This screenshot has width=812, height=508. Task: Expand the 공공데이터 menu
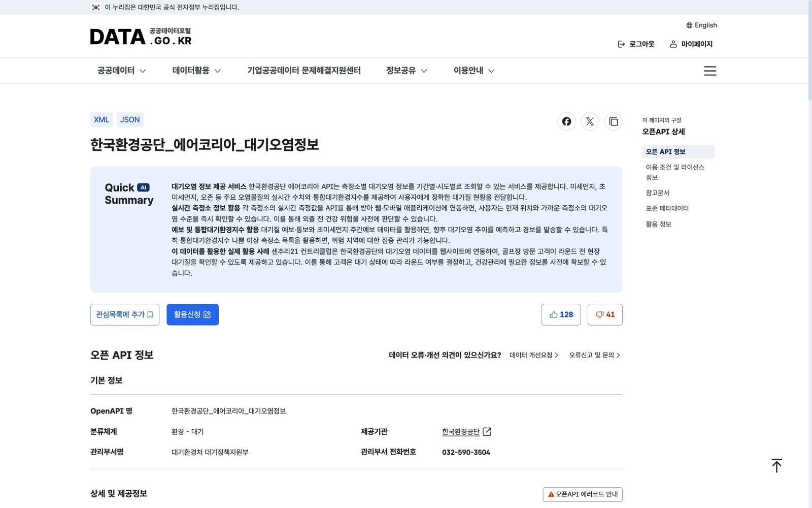122,71
